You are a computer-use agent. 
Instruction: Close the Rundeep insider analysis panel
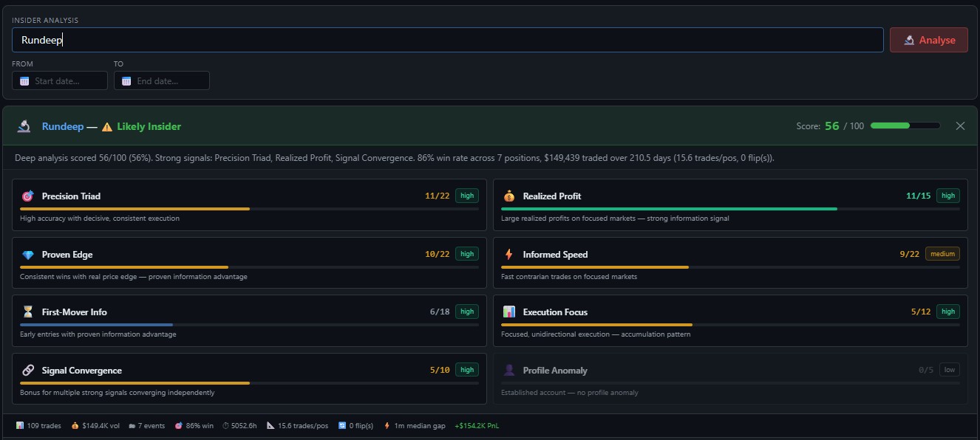point(960,126)
